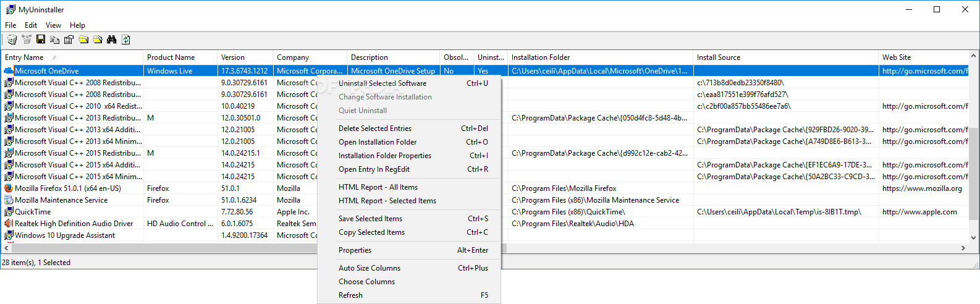This screenshot has width=980, height=304.
Task: Select Open Installation Folder in context menu
Action: click(409, 142)
